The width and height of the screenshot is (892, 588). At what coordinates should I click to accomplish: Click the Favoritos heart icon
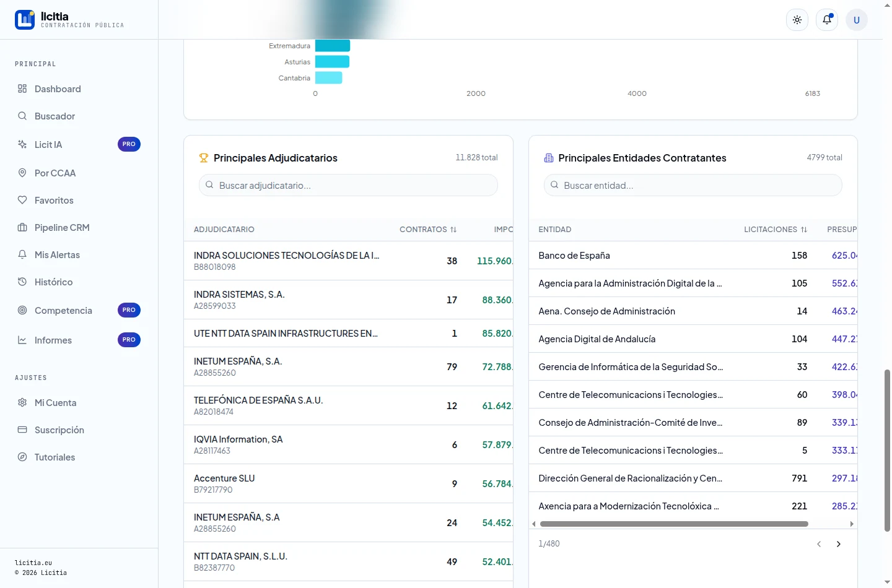click(22, 200)
